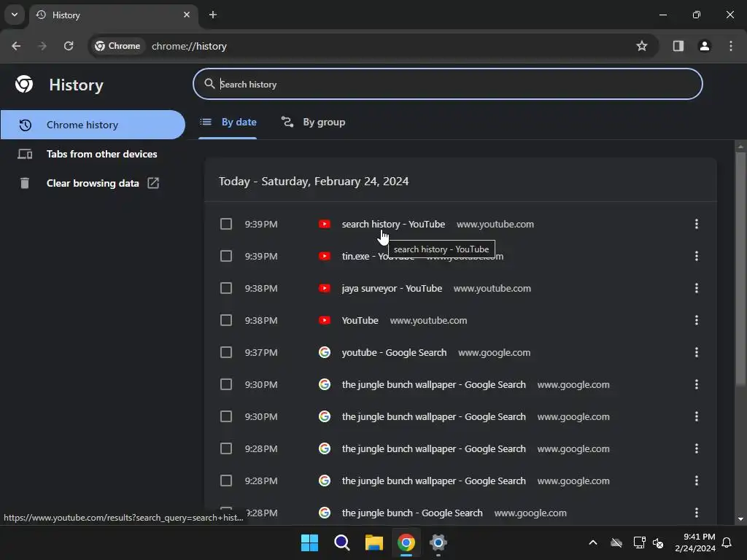The height and width of the screenshot is (560, 747).
Task: Click YouTube favicon of jaya surveyor row
Action: pyautogui.click(x=325, y=288)
